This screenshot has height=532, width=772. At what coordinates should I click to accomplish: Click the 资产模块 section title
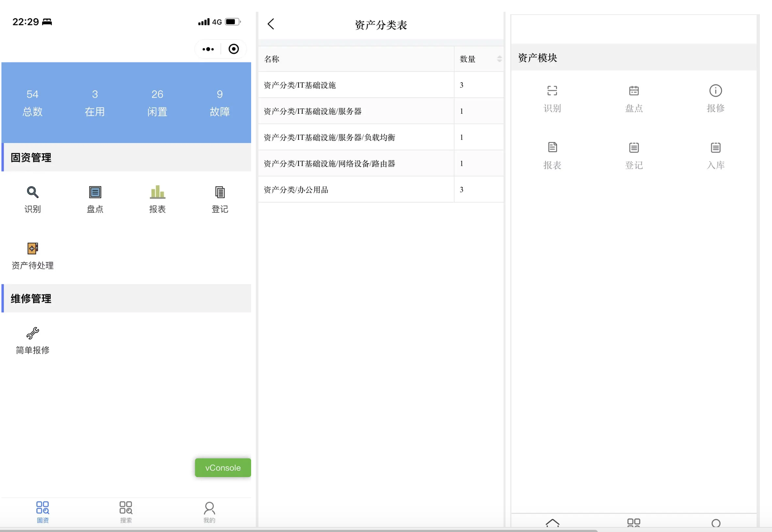click(537, 57)
